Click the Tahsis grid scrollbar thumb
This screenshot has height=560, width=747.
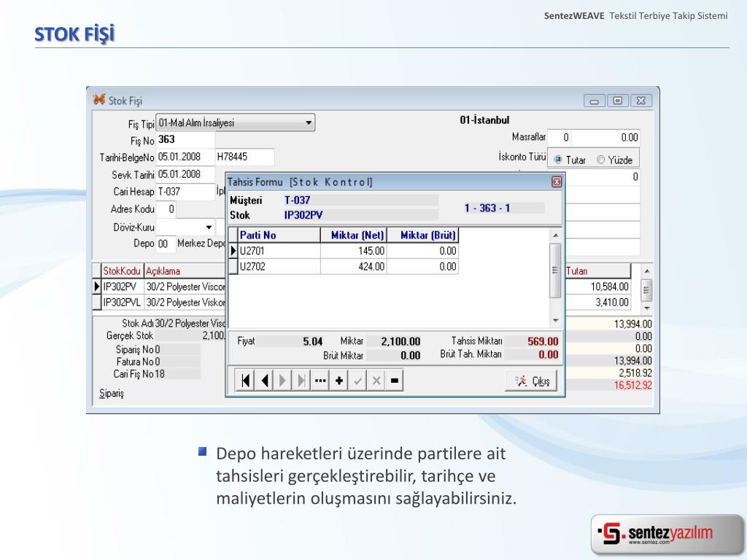555,271
